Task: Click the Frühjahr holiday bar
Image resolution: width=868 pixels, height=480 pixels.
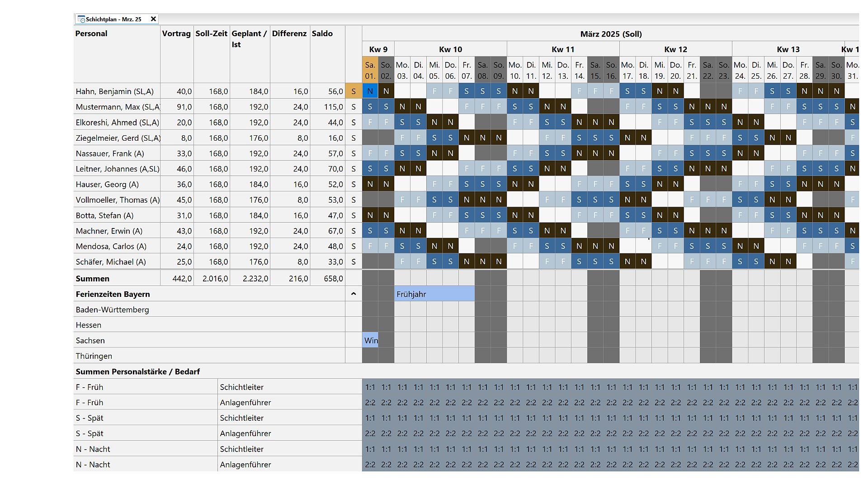Action: [x=434, y=294]
